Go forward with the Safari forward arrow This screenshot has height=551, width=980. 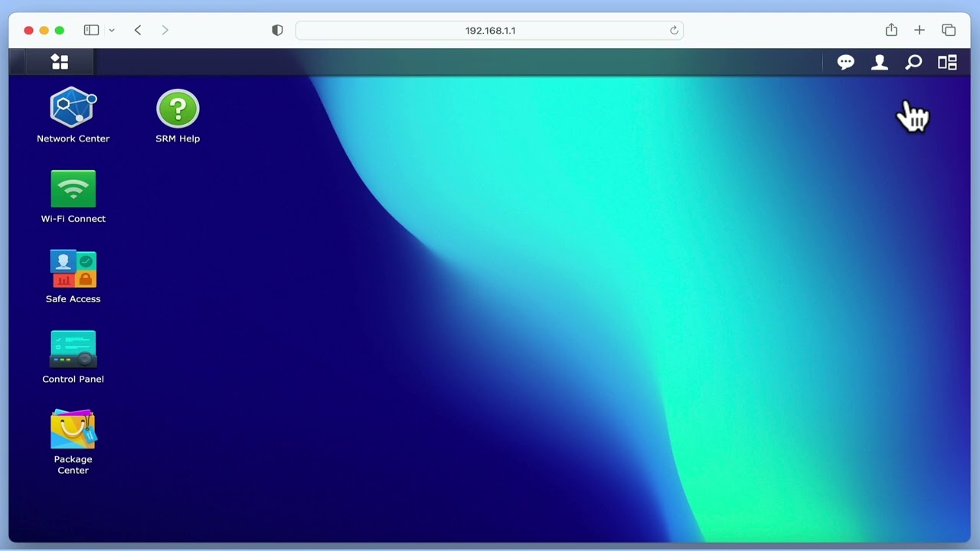165,30
